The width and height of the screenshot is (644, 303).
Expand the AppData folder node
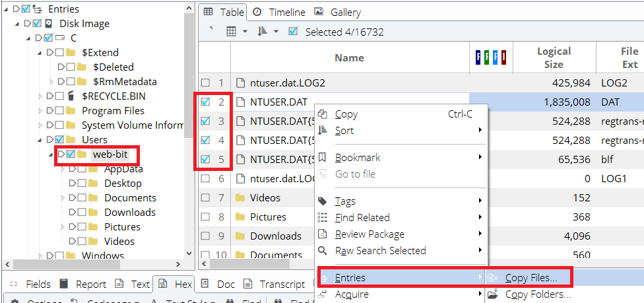[63, 169]
